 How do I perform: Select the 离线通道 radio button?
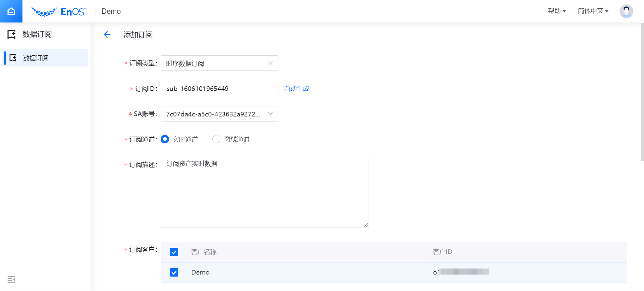216,139
